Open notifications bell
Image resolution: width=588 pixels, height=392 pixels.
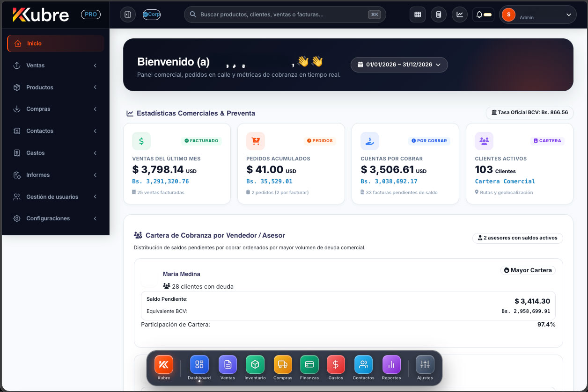(x=483, y=15)
